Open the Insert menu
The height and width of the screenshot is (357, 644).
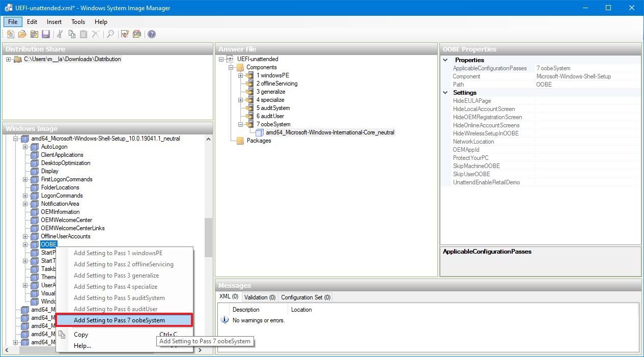54,22
